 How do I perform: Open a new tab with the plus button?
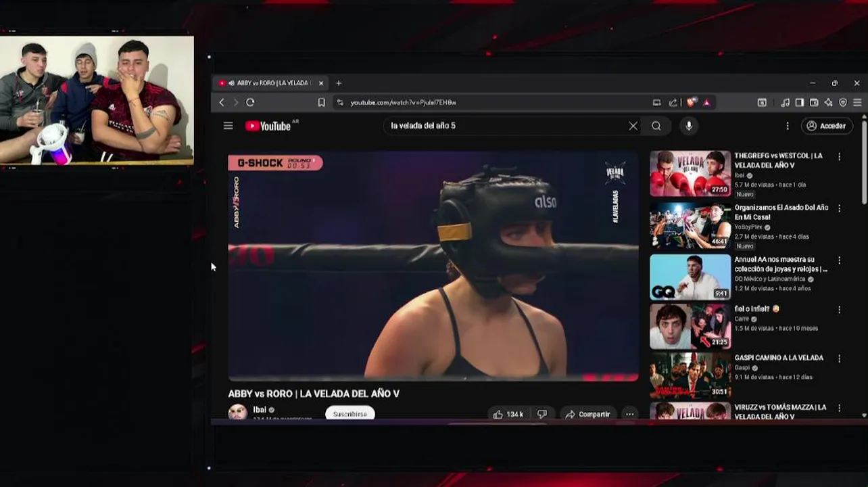coord(339,83)
